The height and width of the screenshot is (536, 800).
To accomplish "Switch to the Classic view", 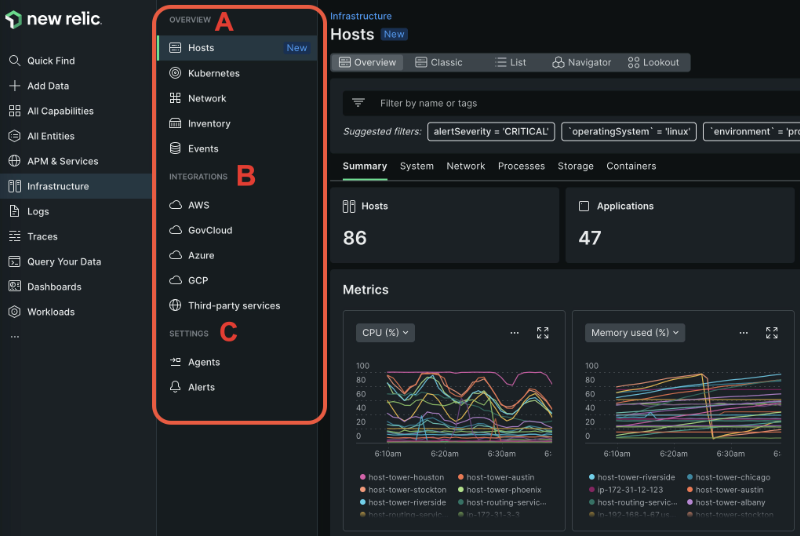I will pos(439,62).
